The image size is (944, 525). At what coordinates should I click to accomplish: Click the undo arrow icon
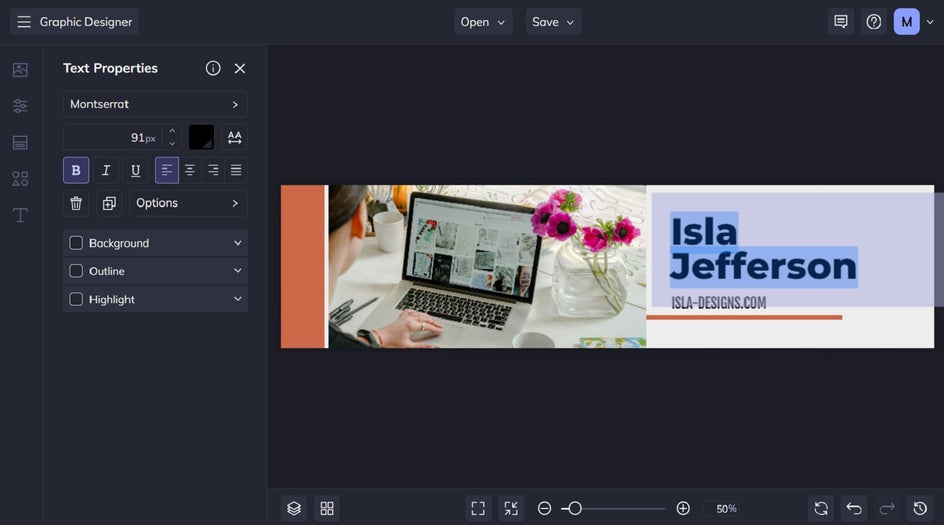(853, 508)
